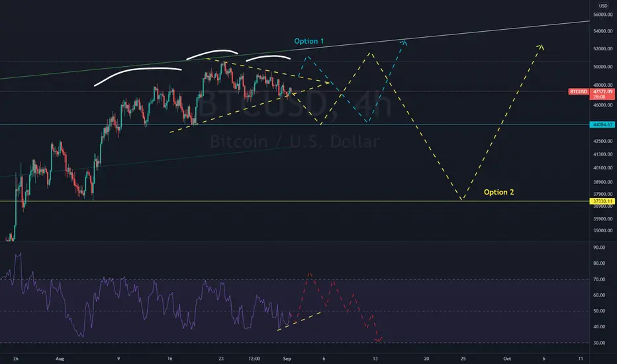617x364 pixels.
Task: Click the 35900.00 price axis value
Action: point(603,219)
